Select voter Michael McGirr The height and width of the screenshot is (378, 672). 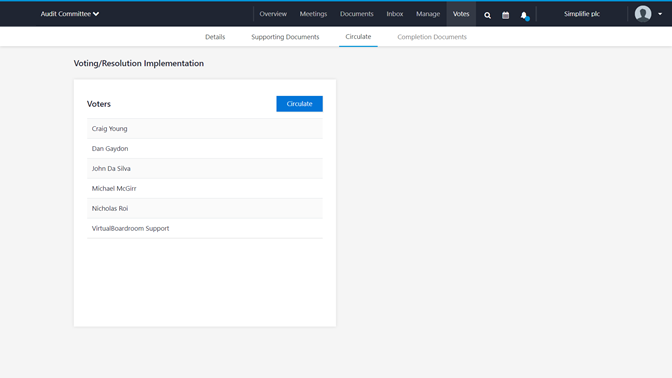click(205, 188)
